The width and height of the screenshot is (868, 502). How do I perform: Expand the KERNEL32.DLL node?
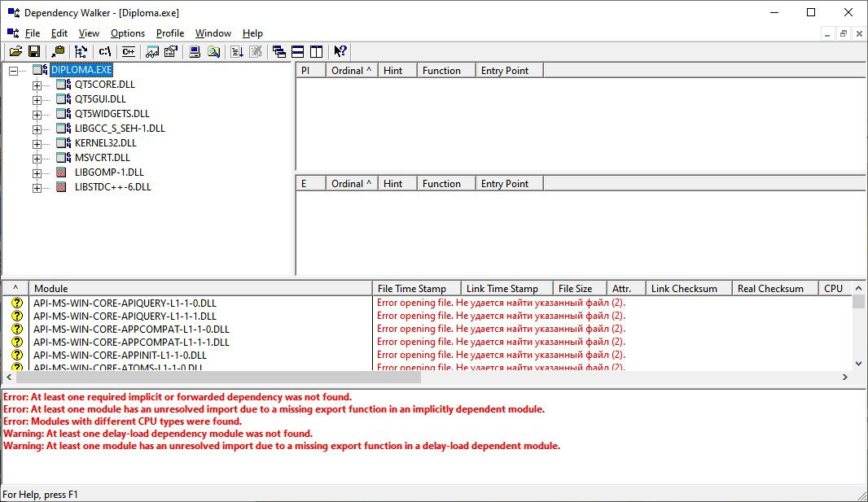tap(37, 144)
